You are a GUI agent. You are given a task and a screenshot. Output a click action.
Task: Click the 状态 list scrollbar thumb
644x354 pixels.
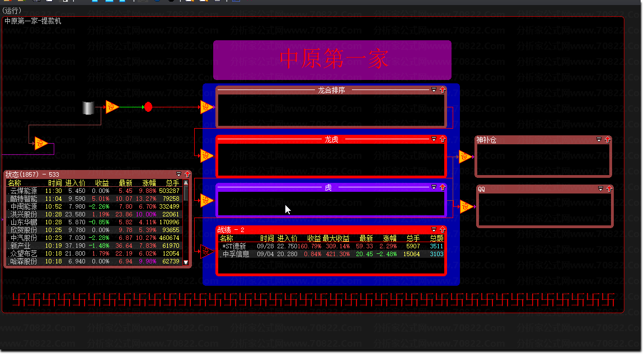click(186, 193)
